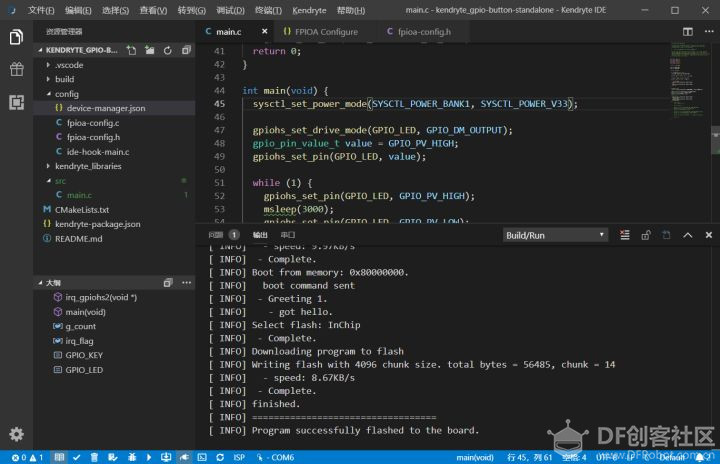Clear the output panel contents

pyautogui.click(x=625, y=235)
